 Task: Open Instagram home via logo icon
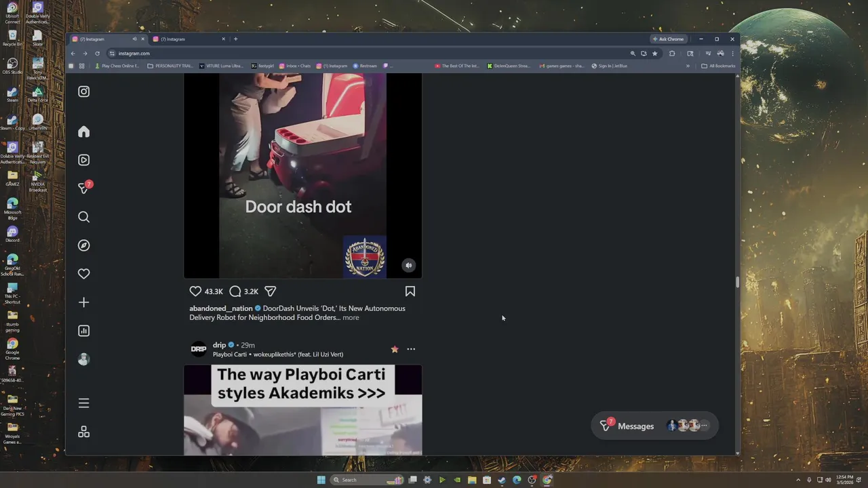click(x=83, y=91)
